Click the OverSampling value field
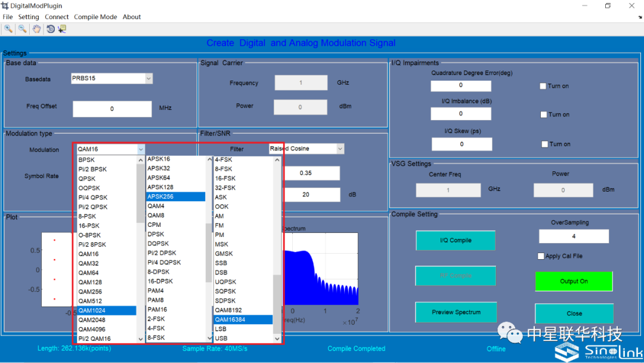This screenshot has height=363, width=644. tap(574, 236)
